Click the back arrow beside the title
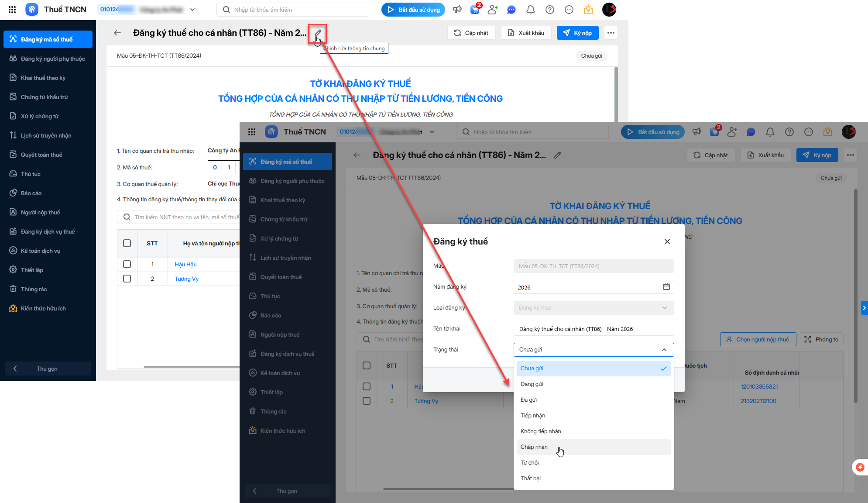Viewport: 868px width, 503px height. [x=117, y=33]
